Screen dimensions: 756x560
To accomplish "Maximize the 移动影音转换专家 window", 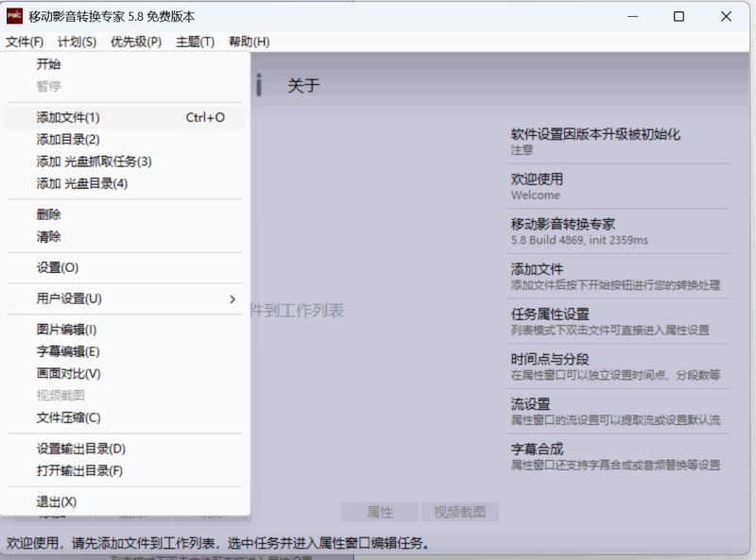I will coord(679,16).
